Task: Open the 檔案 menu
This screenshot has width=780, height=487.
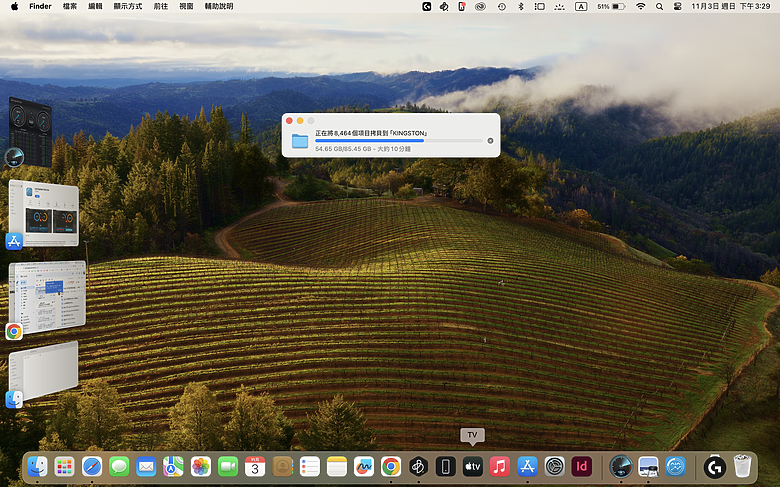Action: coord(70,6)
